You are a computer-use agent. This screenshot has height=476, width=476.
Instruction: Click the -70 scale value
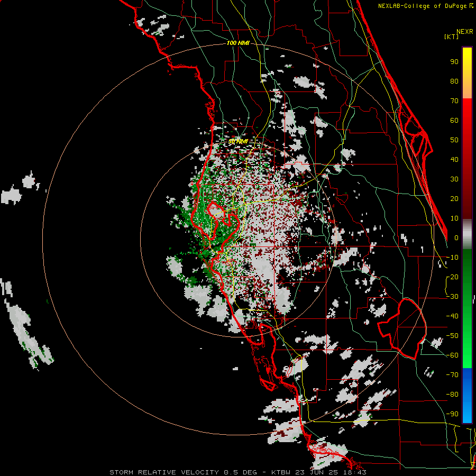click(452, 375)
